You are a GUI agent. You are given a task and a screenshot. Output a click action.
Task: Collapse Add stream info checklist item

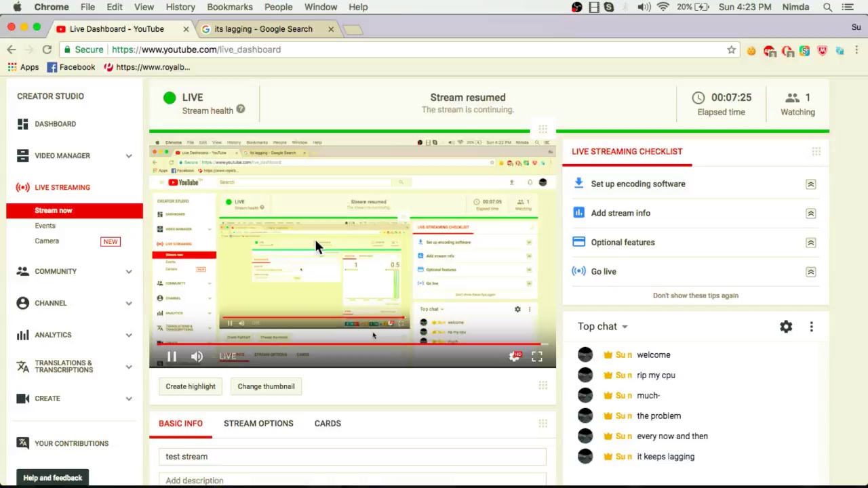[x=810, y=213]
